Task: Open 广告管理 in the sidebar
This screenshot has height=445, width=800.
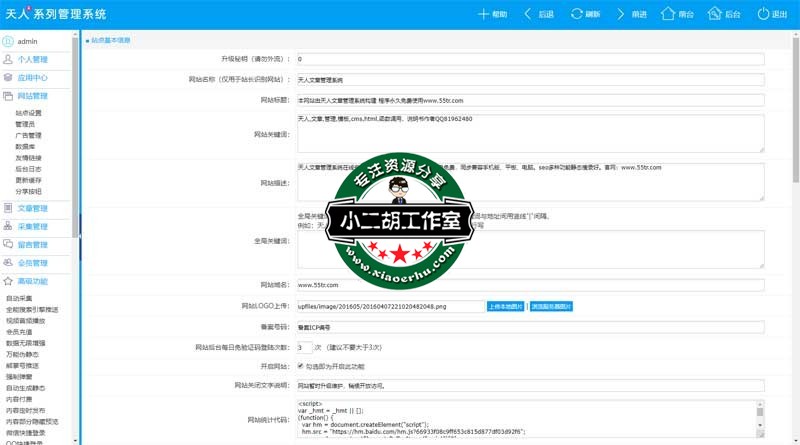Action: click(x=28, y=135)
